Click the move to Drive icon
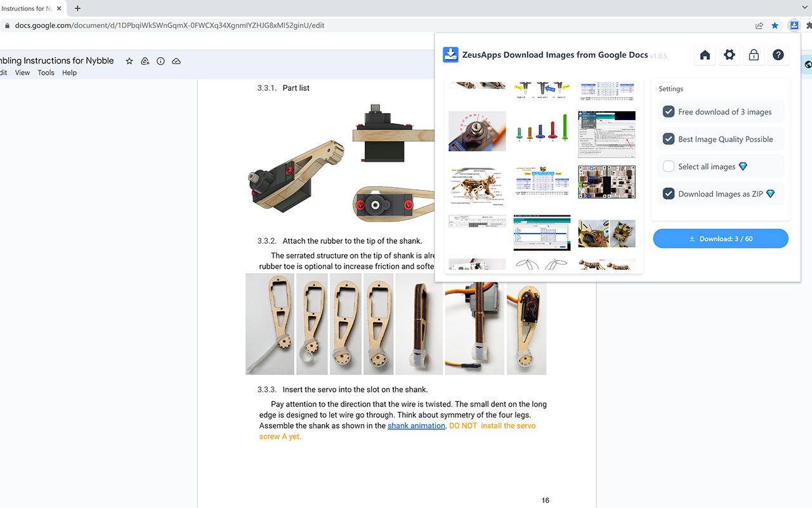 tap(145, 61)
